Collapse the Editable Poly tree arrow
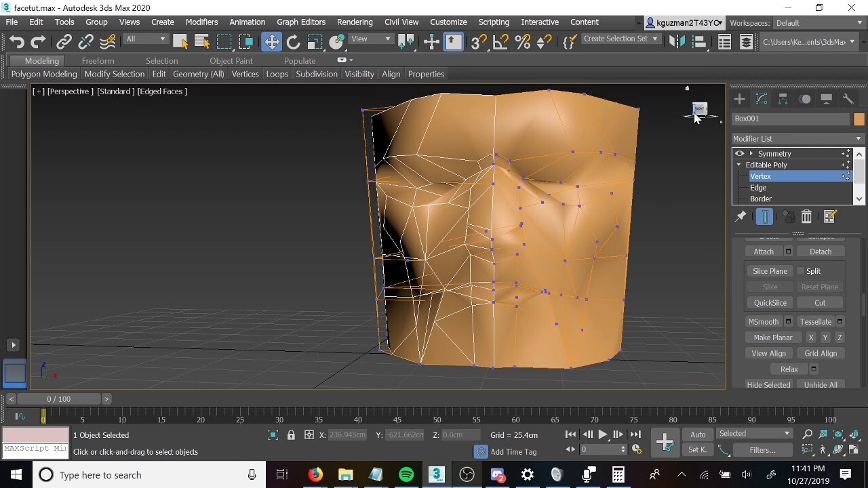868x488 pixels. point(739,165)
